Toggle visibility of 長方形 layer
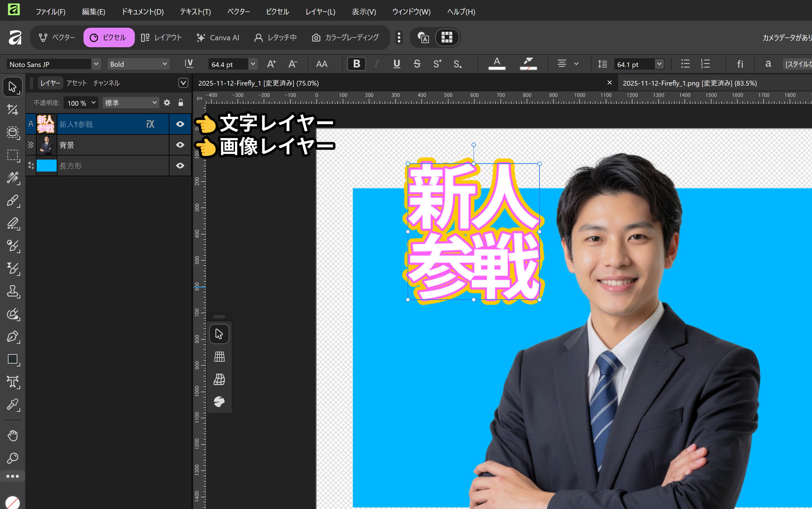This screenshot has height=509, width=812. coord(180,166)
